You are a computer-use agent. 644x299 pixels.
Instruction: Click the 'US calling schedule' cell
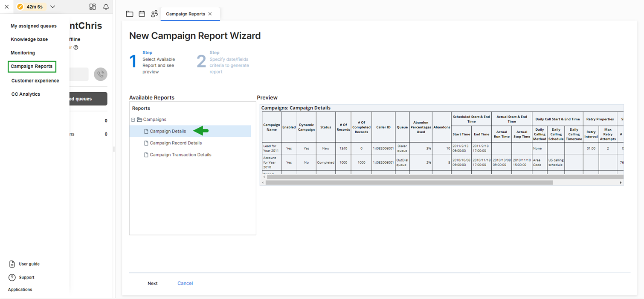(556, 162)
